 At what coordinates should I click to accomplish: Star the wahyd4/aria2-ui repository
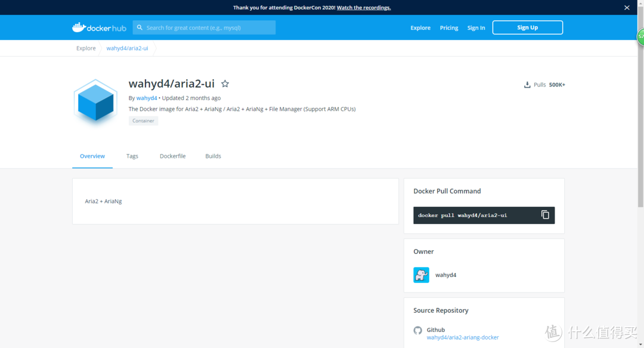pyautogui.click(x=225, y=83)
